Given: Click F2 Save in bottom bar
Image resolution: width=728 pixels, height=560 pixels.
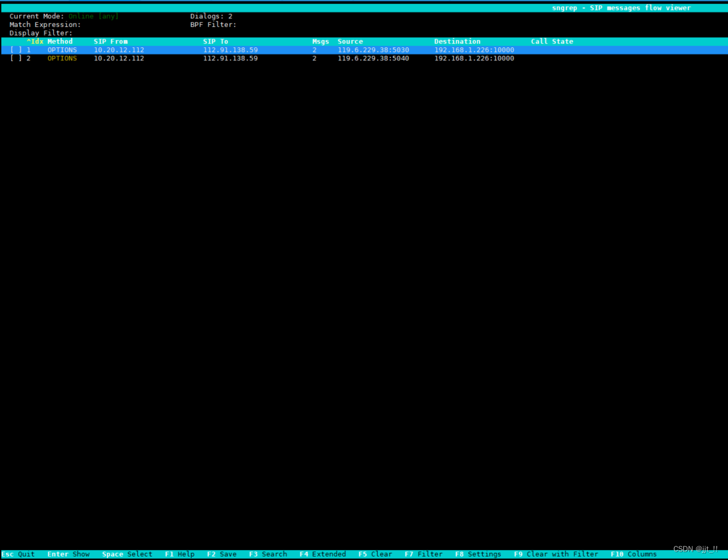Looking at the screenshot, I should coord(222,554).
